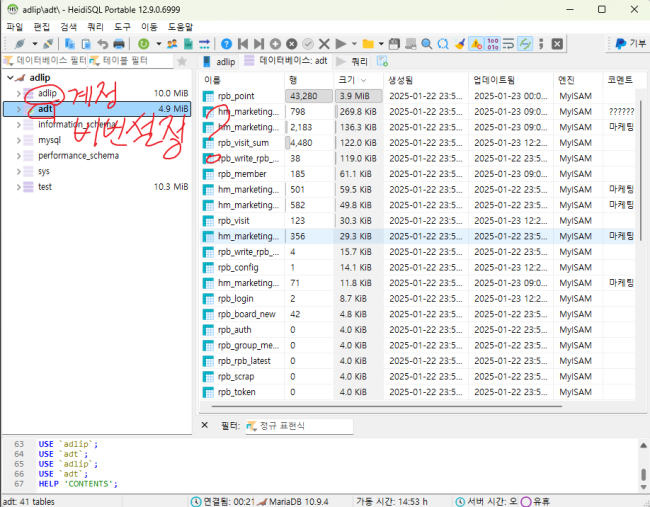Click the printer icon
The height and width of the screenshot is (507, 650).
click(x=119, y=44)
